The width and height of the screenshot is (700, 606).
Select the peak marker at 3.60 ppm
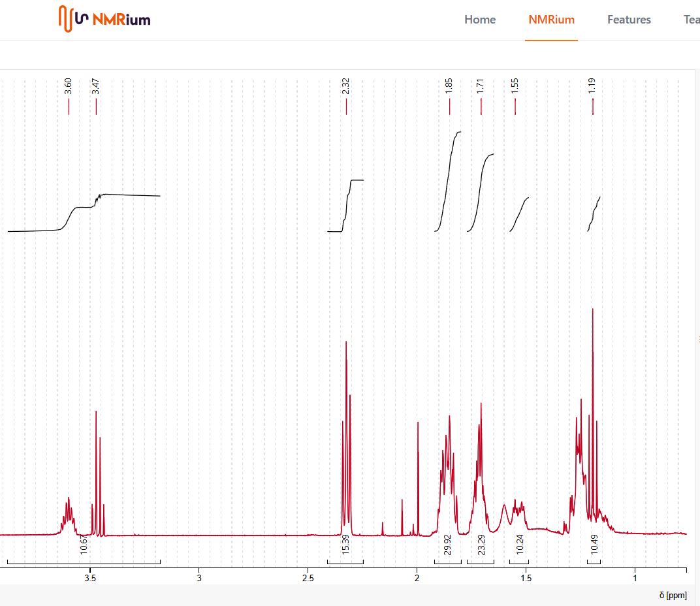(69, 108)
